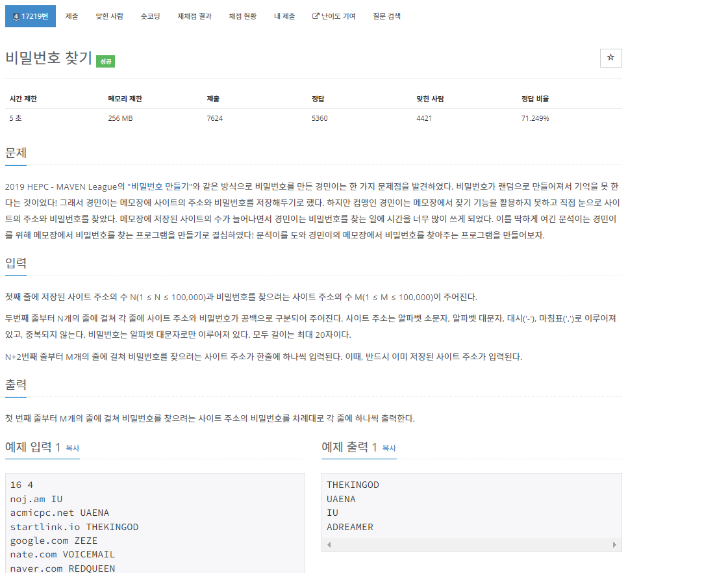Click the output box right scroll arrow
This screenshot has height=573, width=728.
pyautogui.click(x=614, y=544)
